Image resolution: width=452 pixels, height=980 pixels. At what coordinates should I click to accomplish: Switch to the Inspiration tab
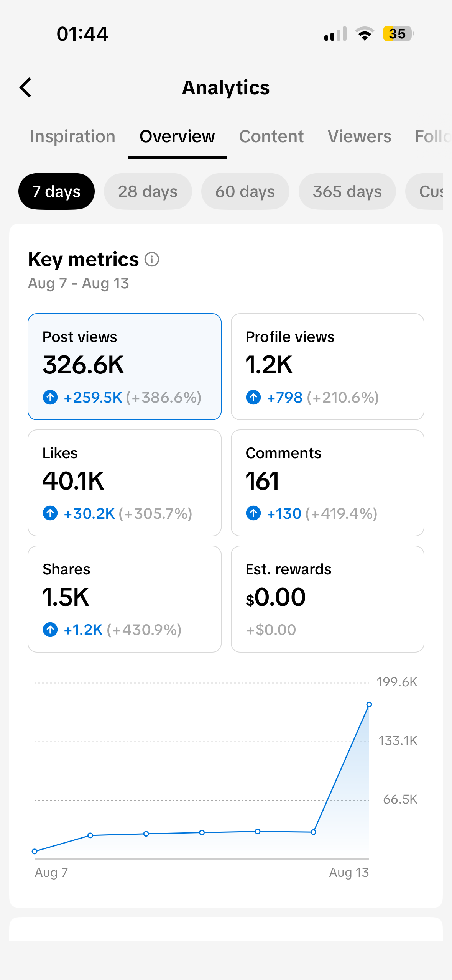73,136
